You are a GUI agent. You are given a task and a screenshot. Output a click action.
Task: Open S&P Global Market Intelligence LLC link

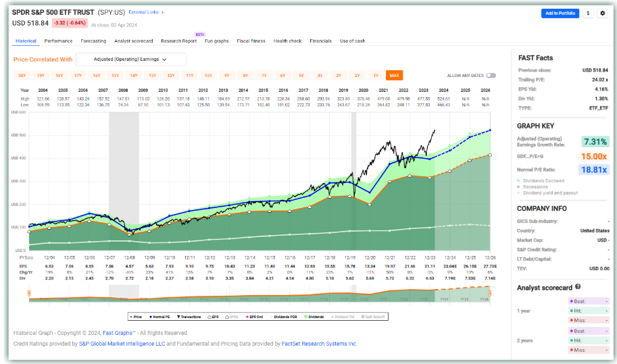(122, 344)
